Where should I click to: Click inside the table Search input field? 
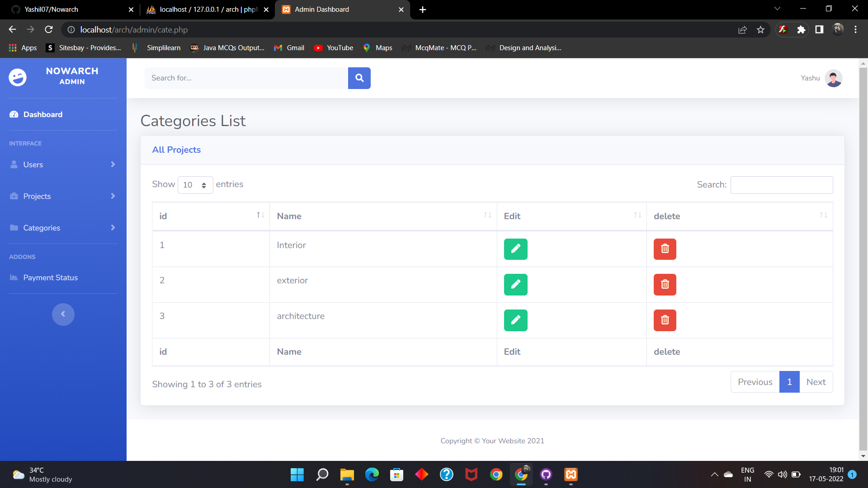coord(781,185)
